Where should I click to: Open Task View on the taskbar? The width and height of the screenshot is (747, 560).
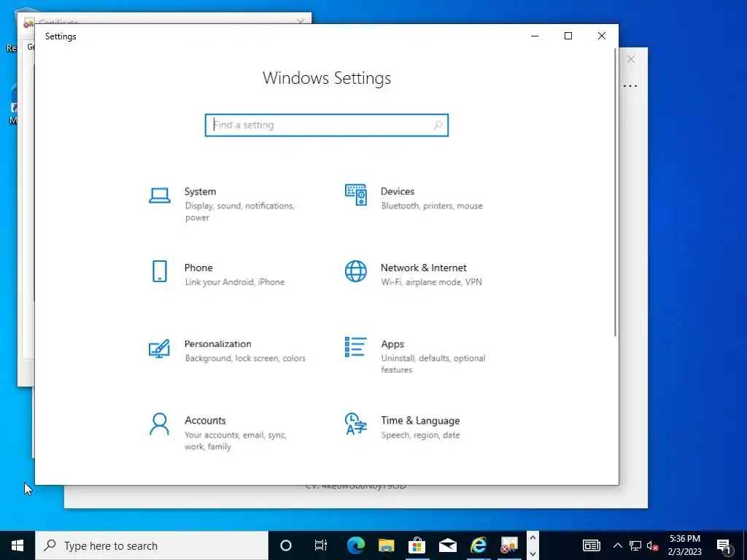(321, 545)
